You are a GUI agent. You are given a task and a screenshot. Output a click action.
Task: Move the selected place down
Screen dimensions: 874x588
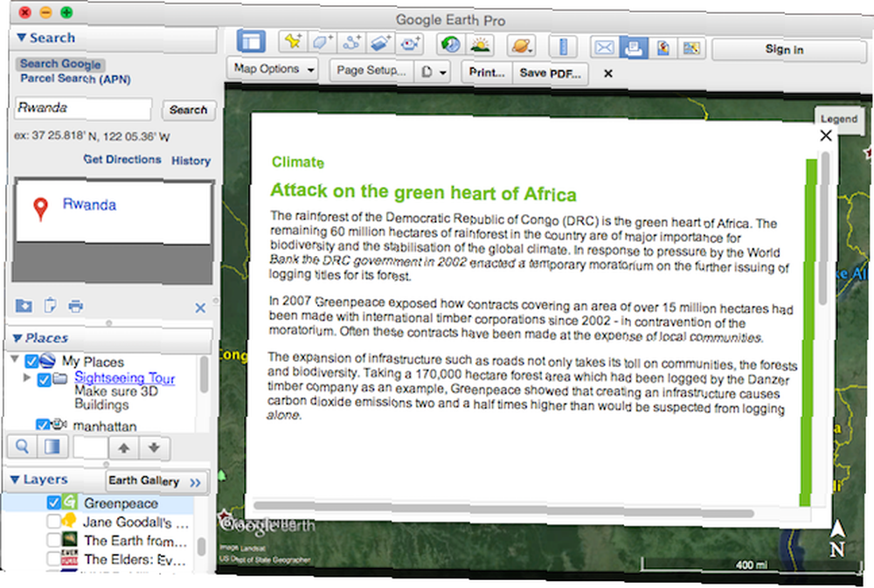point(154,447)
